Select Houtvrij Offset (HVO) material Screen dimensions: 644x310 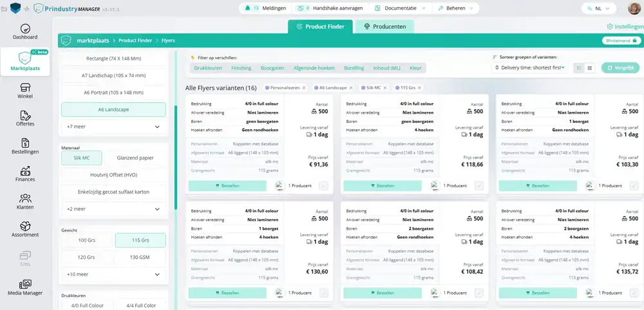[x=113, y=175]
